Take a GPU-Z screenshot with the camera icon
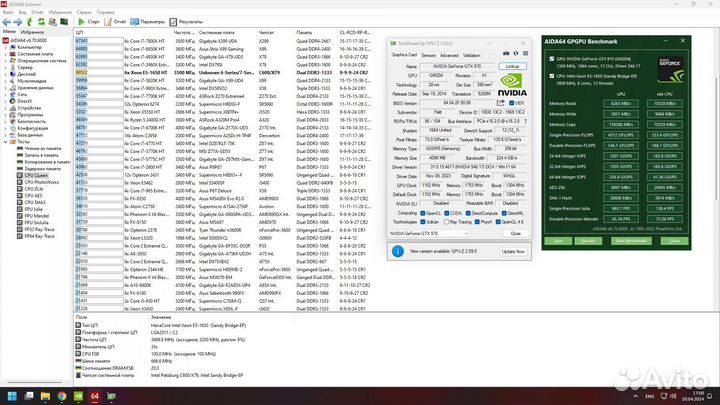The width and height of the screenshot is (720, 405). pyautogui.click(x=506, y=53)
